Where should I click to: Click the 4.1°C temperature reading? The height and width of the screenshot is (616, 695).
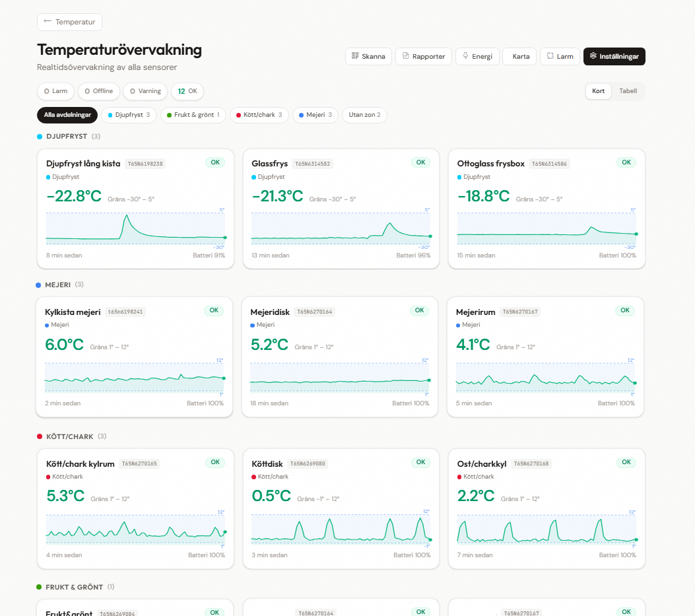[473, 345]
